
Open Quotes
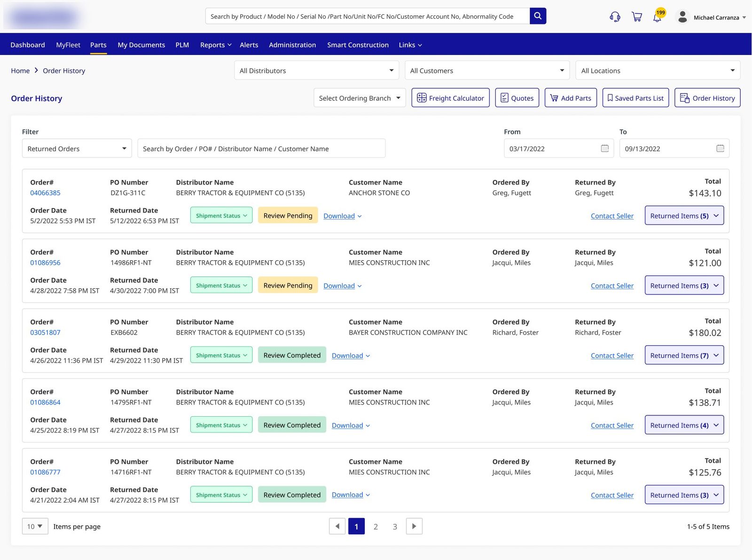(x=517, y=98)
